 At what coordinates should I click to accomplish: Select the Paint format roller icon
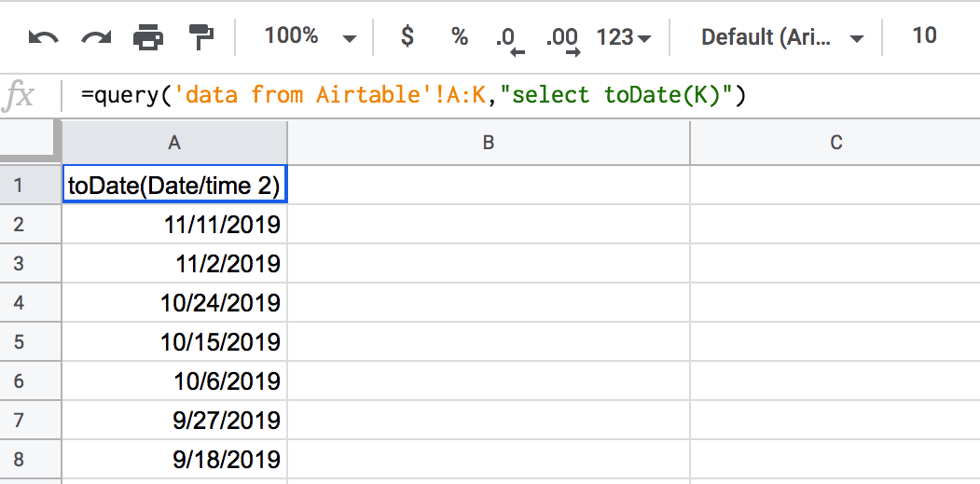click(x=201, y=37)
